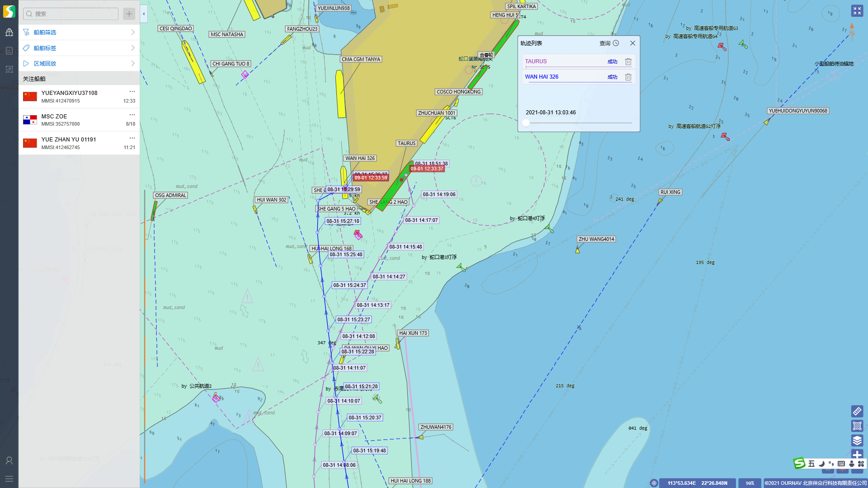This screenshot has width=868, height=488.
Task: Open user profile icon in sidebar
Action: tap(9, 460)
